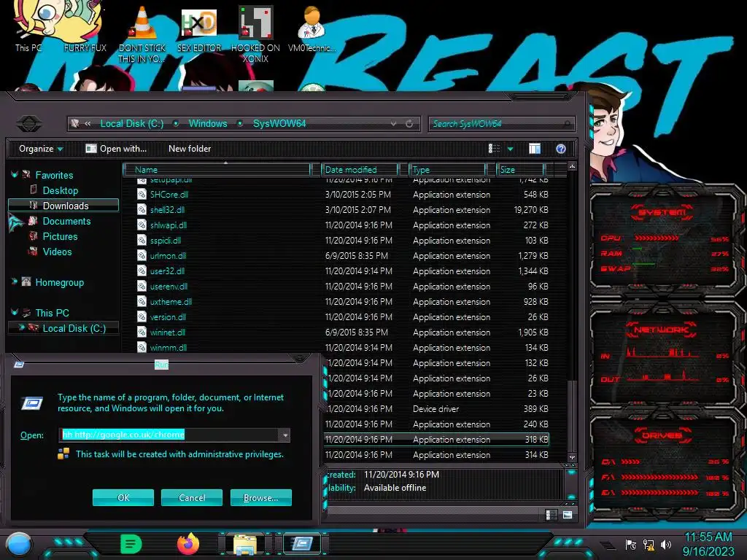Select Pictures in navigation pane

tap(60, 237)
